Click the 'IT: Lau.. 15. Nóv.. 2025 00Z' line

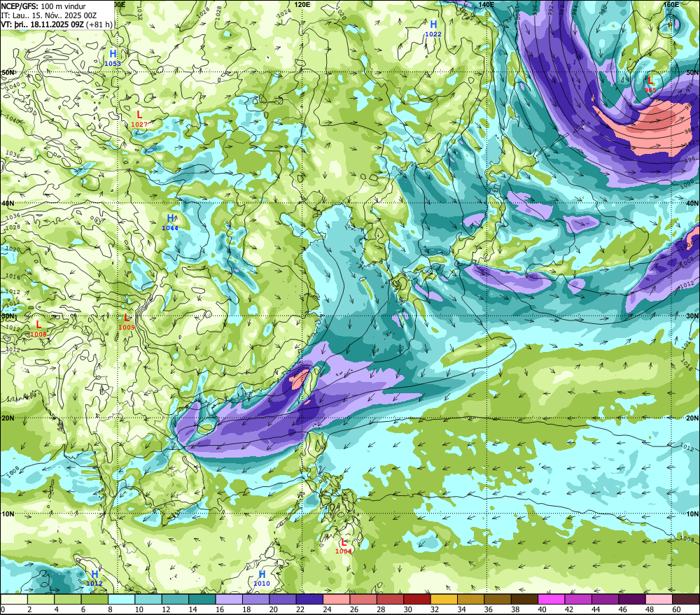click(49, 15)
